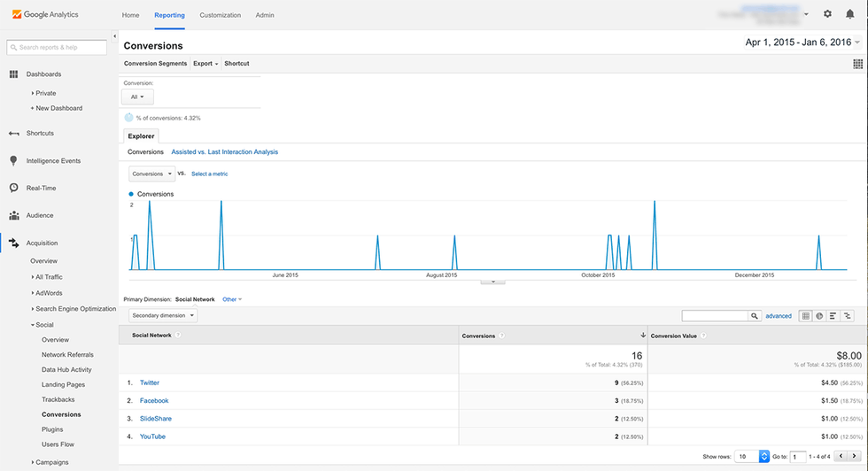Change the Show rows selector
This screenshot has height=471, width=868.
point(752,457)
